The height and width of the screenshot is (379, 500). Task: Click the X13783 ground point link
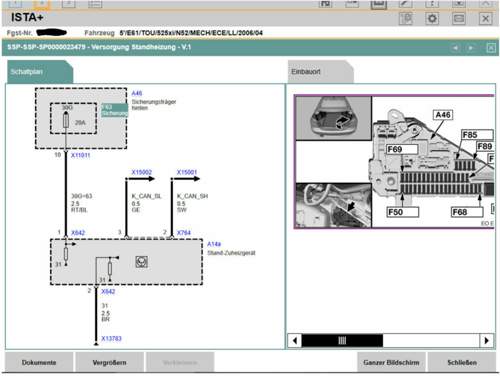(111, 338)
